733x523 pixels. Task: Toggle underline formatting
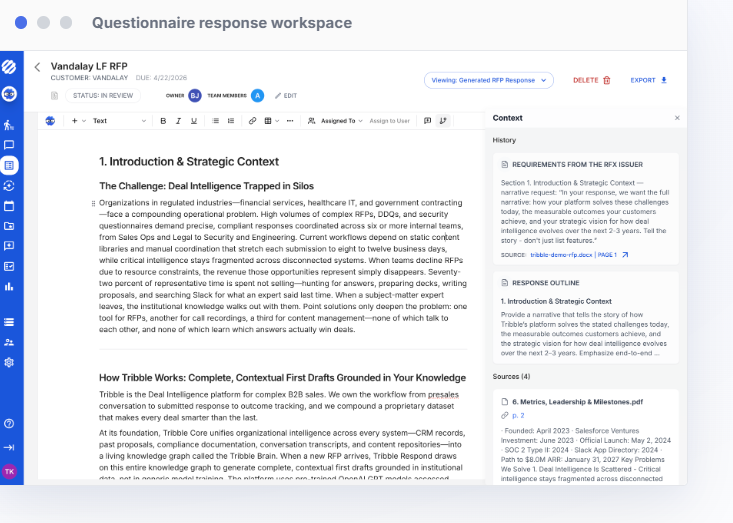pyautogui.click(x=194, y=121)
